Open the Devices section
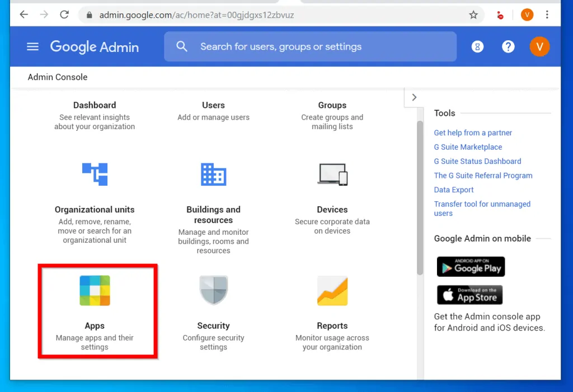This screenshot has height=392, width=573. (x=332, y=174)
